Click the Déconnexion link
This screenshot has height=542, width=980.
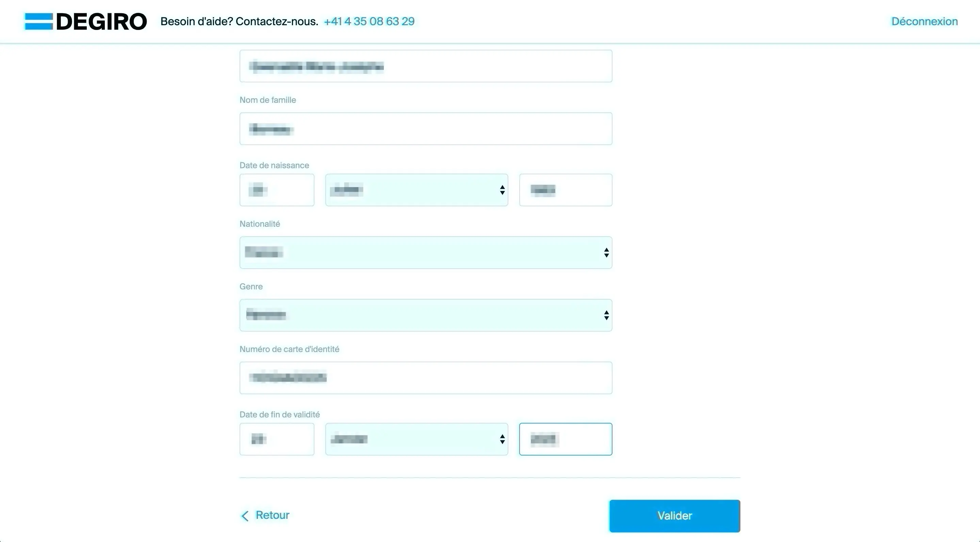pos(925,21)
